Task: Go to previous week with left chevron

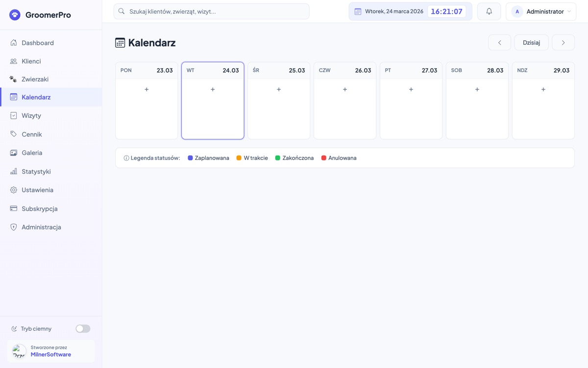Action: 499,43
